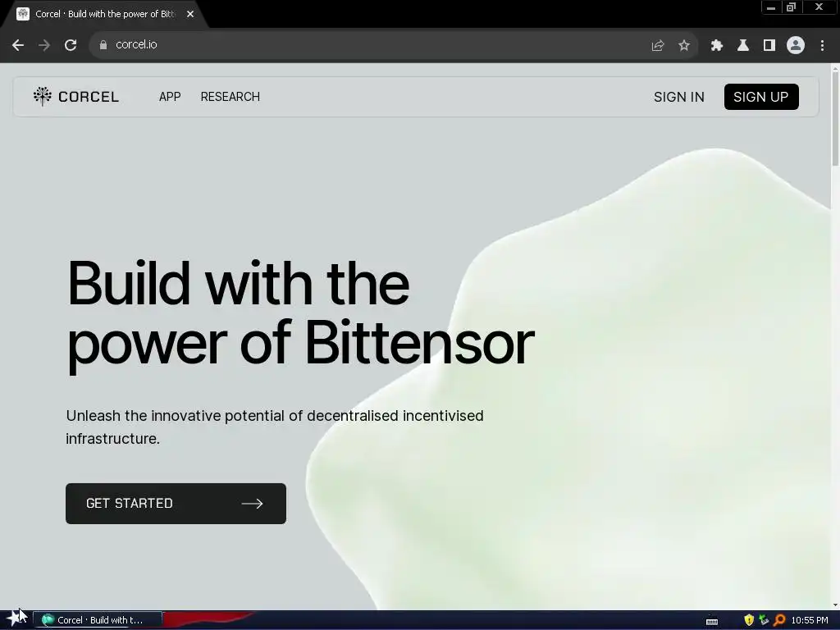The height and width of the screenshot is (630, 840).
Task: Click the browser forward arrow
Action: pyautogui.click(x=44, y=45)
